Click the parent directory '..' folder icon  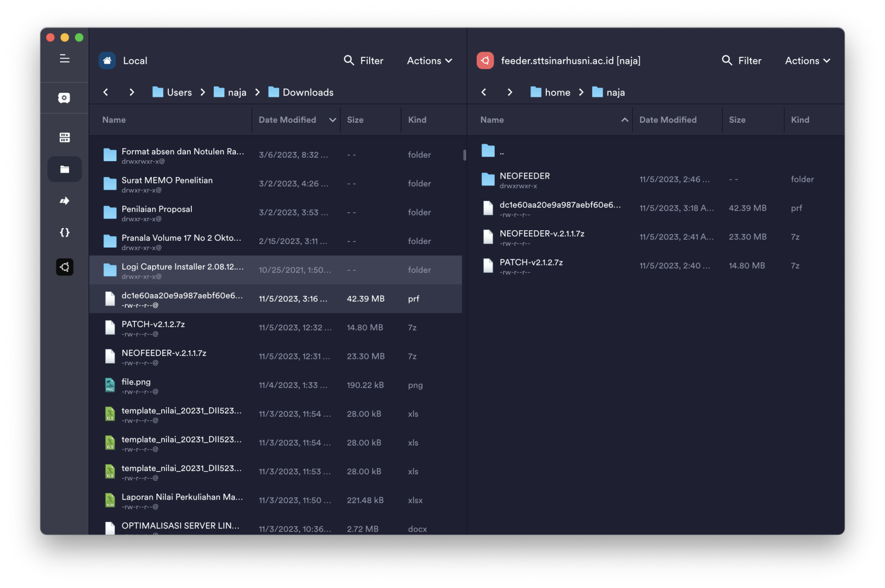coord(488,151)
